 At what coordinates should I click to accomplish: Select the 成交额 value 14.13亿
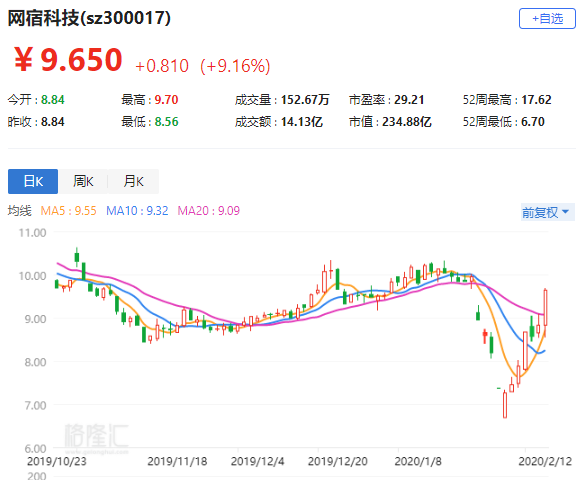[x=302, y=122]
